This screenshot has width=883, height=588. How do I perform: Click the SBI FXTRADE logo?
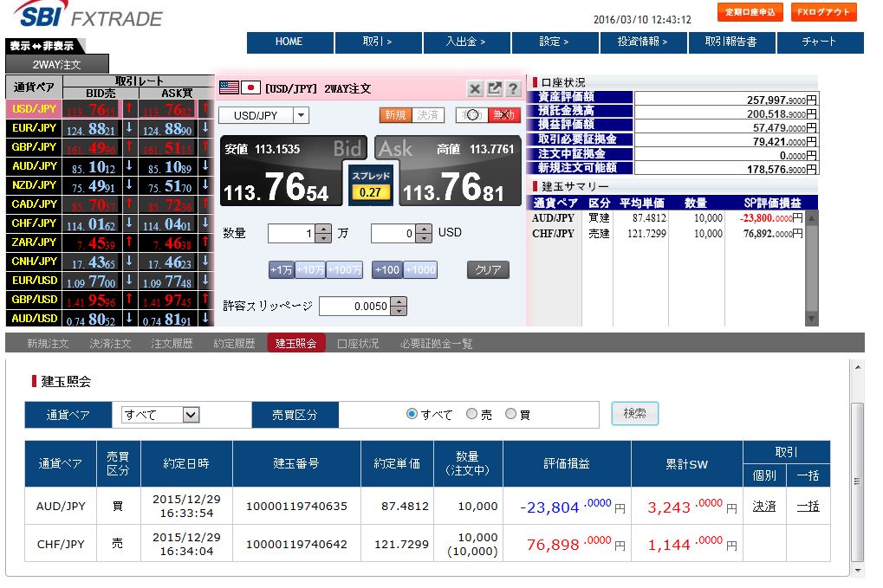pyautogui.click(x=89, y=15)
